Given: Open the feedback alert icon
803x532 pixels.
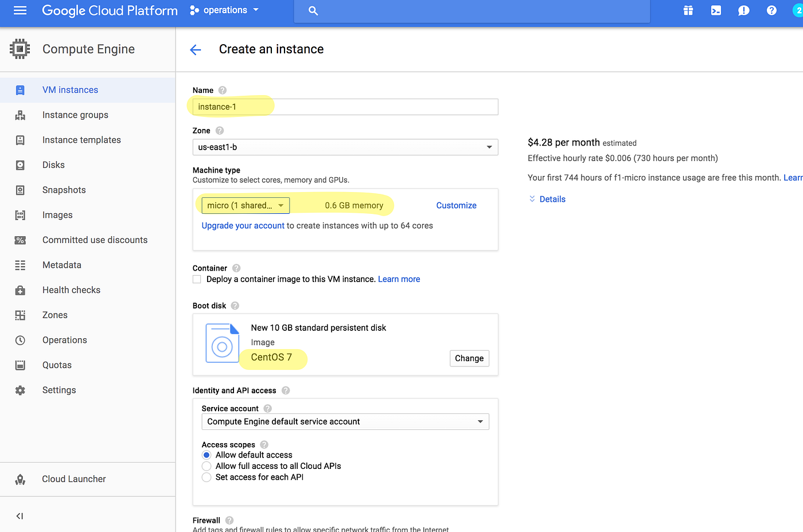Looking at the screenshot, I should [x=744, y=10].
